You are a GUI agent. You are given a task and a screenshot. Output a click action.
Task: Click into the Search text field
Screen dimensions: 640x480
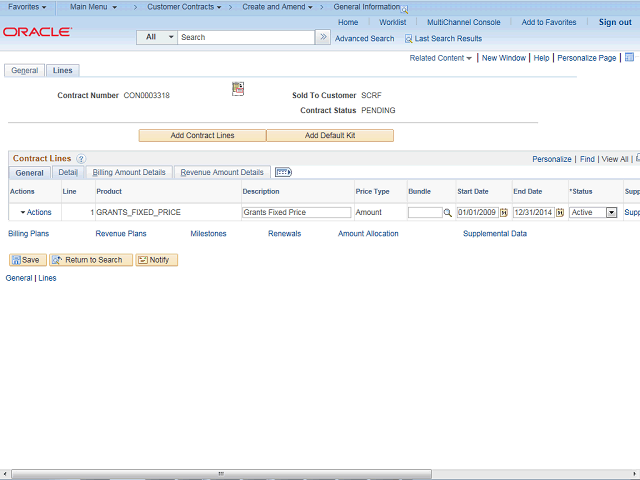click(x=246, y=37)
